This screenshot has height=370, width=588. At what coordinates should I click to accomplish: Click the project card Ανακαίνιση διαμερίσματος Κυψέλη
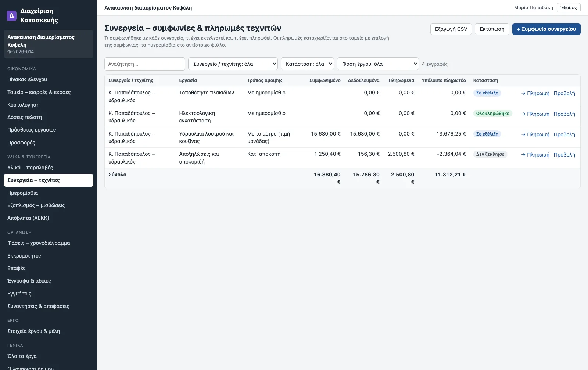(x=49, y=44)
